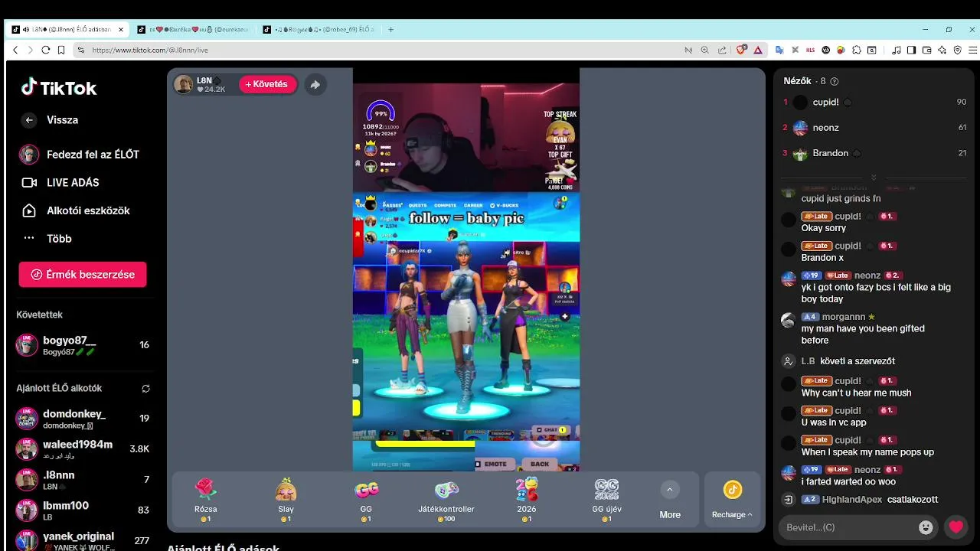Reload the page
The image size is (980, 551).
click(x=45, y=50)
